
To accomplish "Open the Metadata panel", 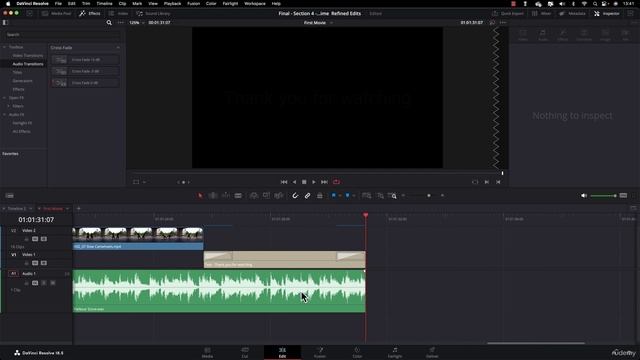I will coord(572,13).
